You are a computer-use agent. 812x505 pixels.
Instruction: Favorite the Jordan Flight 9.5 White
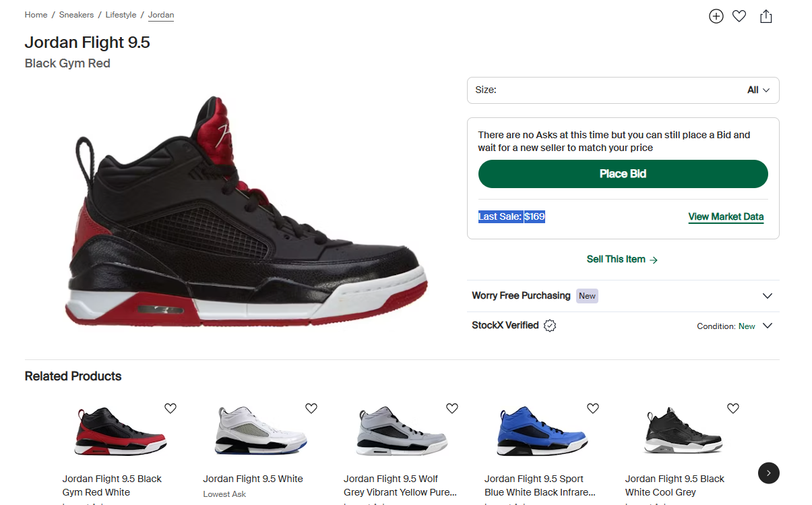pos(311,408)
